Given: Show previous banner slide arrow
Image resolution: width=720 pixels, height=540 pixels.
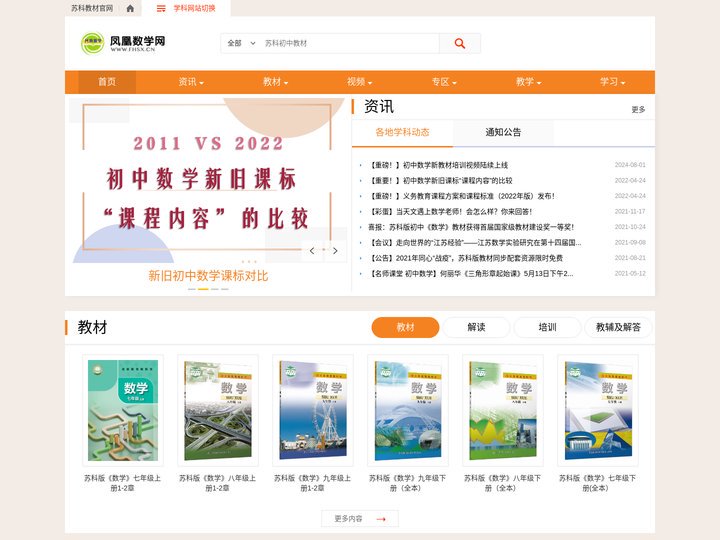Looking at the screenshot, I should tap(312, 251).
